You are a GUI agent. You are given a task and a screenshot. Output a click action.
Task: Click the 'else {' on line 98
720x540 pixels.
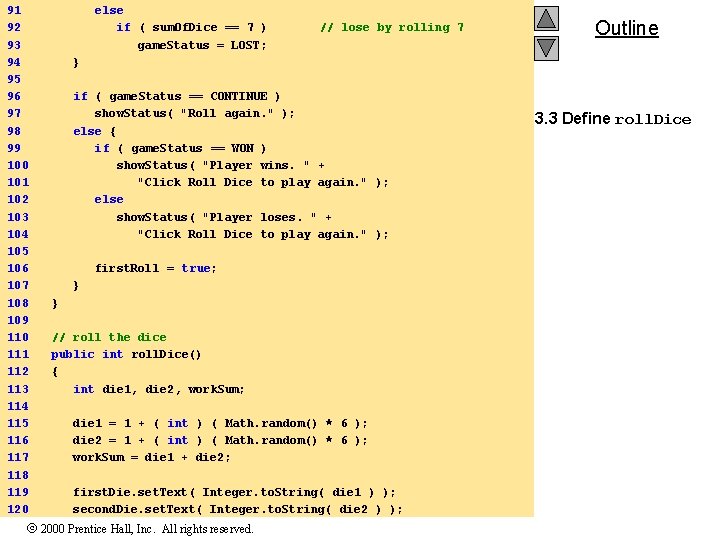pos(94,131)
